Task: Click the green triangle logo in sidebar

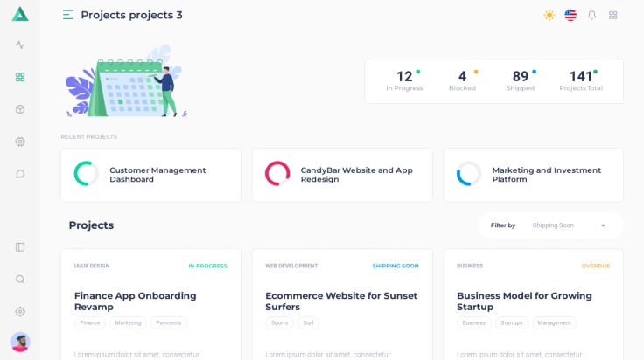Action: (20, 14)
